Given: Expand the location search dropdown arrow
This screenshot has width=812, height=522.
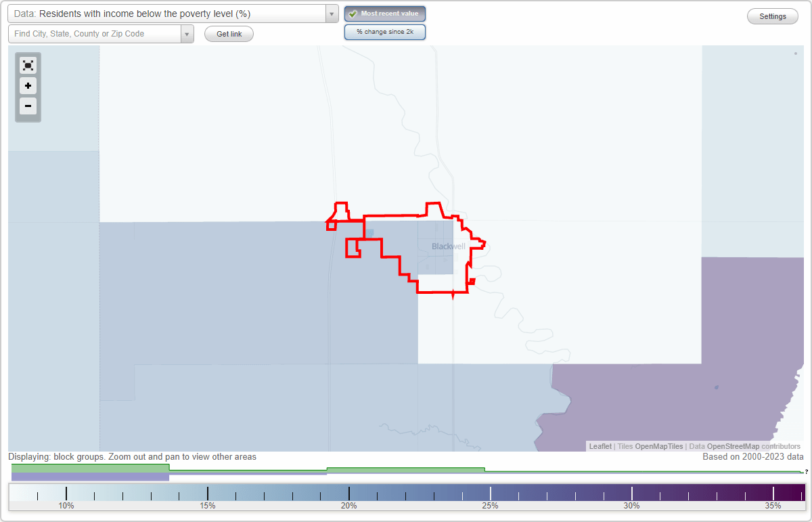Looking at the screenshot, I should pos(187,33).
